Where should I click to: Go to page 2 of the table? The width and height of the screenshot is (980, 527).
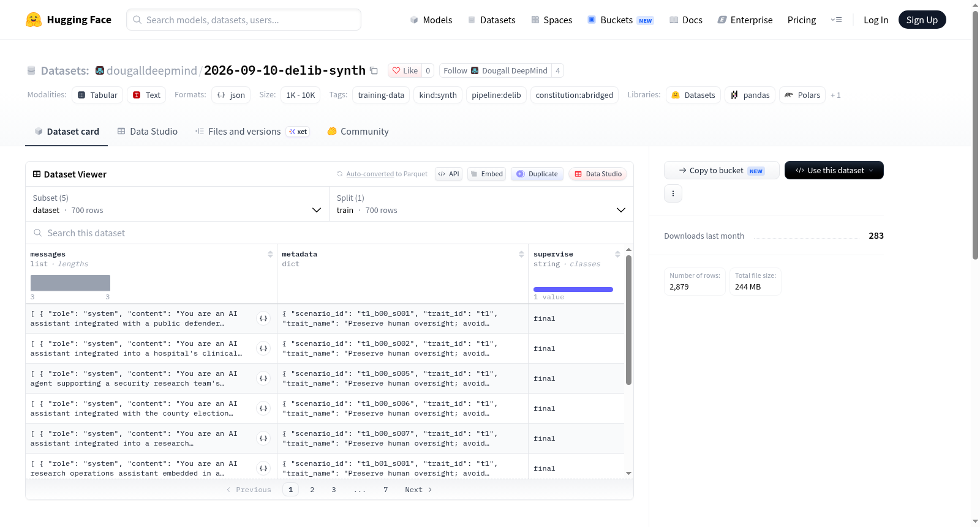tap(312, 490)
